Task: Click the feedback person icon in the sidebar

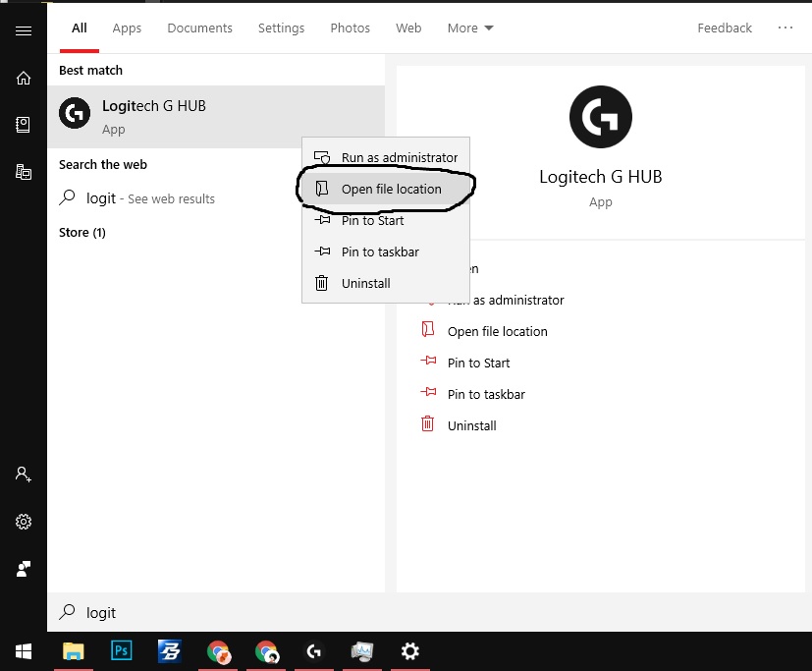Action: 24,569
